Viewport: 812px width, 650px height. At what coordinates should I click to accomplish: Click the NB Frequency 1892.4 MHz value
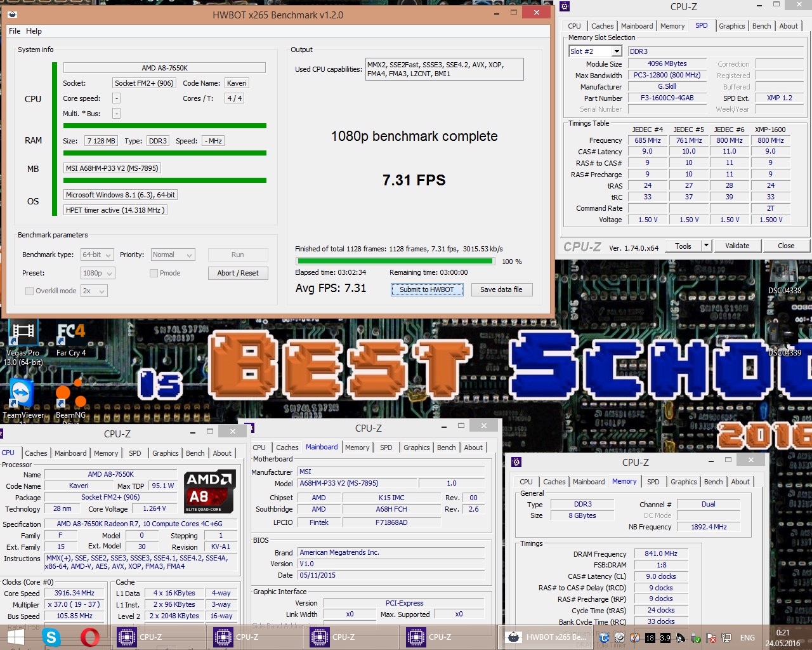point(709,527)
